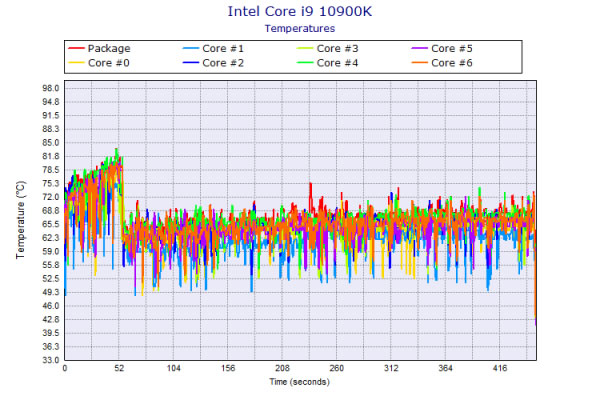Screen dimensions: 600x400
Task: Select the Core #6 legend entry
Action: 442,63
